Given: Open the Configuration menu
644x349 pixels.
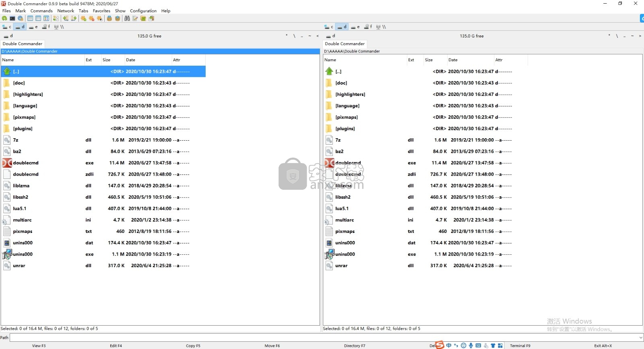Looking at the screenshot, I should [143, 11].
